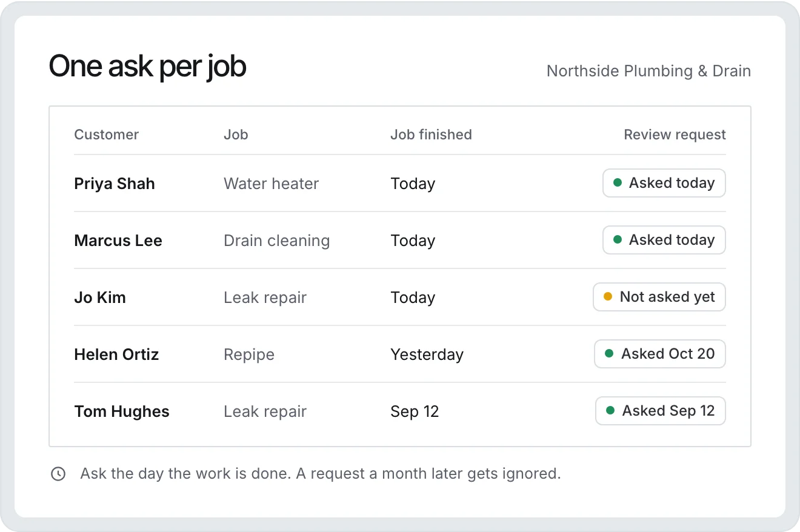
Task: Click the "Job finished" column header
Action: pos(431,135)
